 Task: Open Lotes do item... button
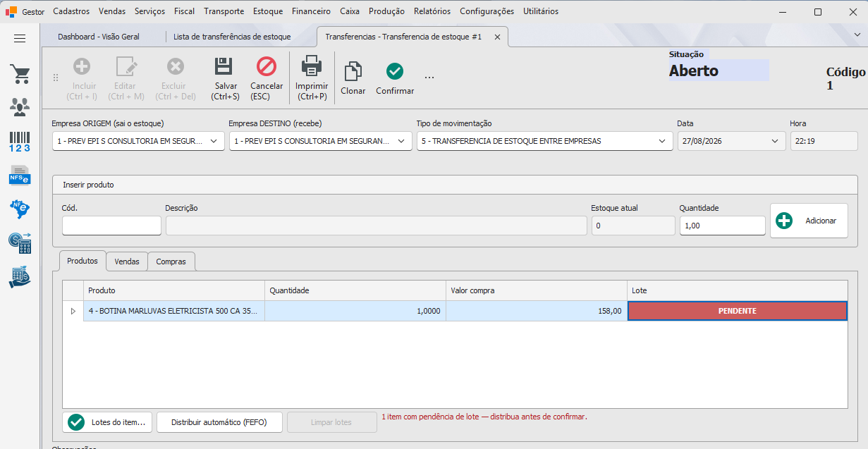108,422
